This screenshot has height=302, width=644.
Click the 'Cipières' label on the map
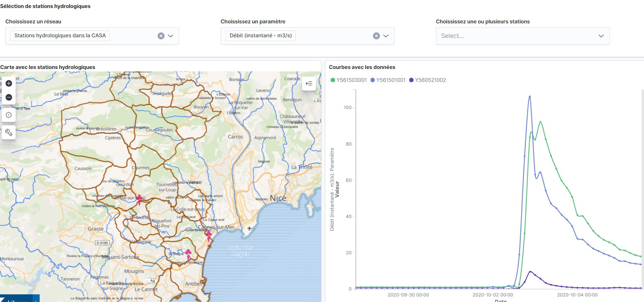(113, 138)
